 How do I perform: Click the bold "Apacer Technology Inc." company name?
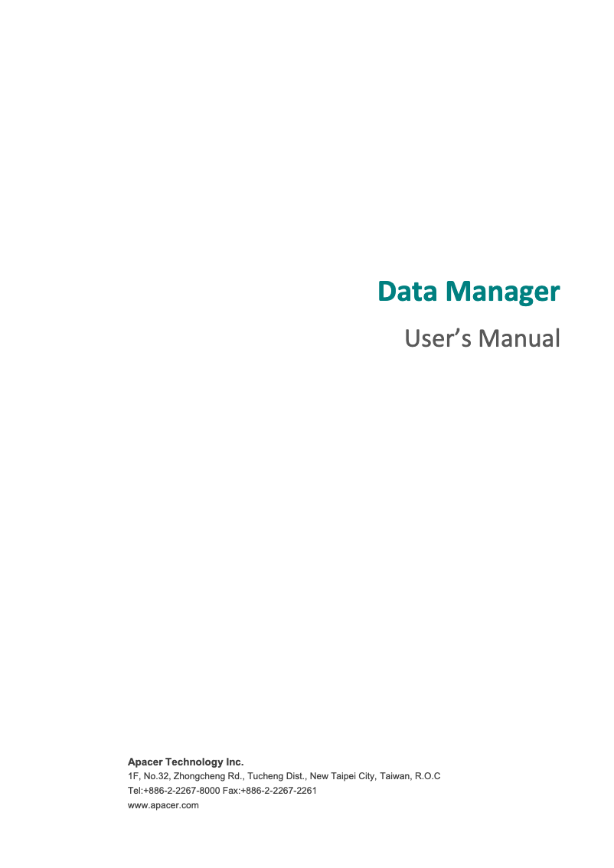[185, 762]
